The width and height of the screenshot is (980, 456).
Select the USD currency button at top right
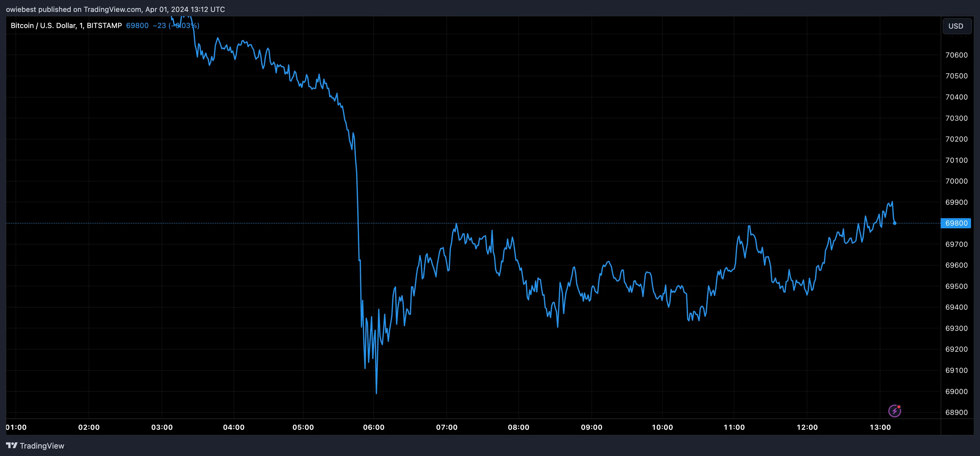tap(956, 26)
